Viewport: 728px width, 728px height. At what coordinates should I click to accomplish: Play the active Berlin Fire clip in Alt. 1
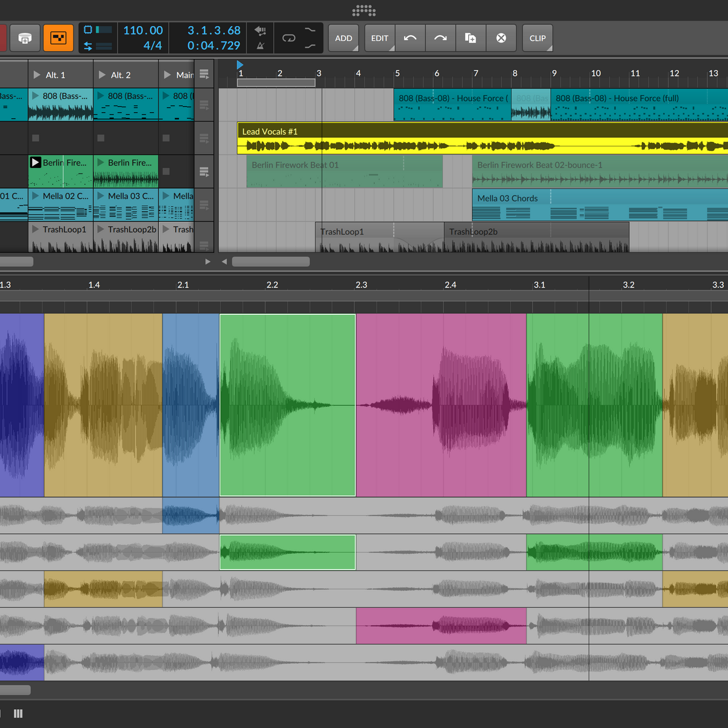pos(36,163)
